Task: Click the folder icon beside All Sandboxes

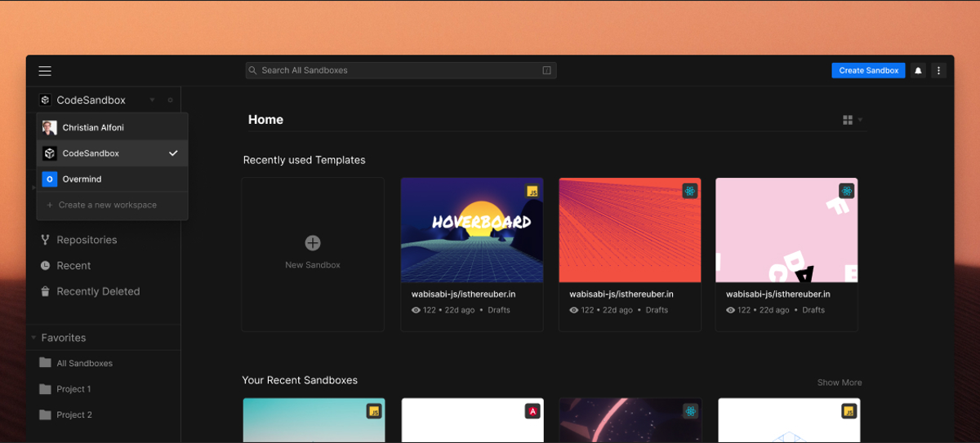Action: pos(45,363)
